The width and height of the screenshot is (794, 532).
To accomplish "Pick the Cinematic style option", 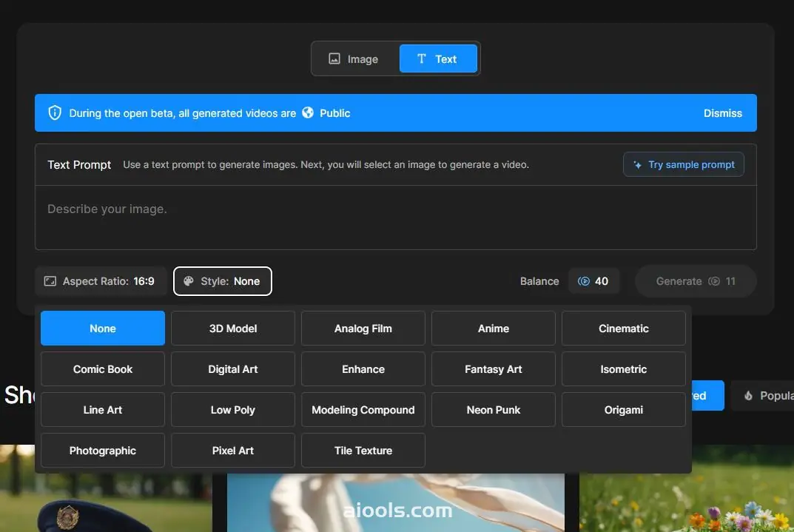I will (623, 329).
